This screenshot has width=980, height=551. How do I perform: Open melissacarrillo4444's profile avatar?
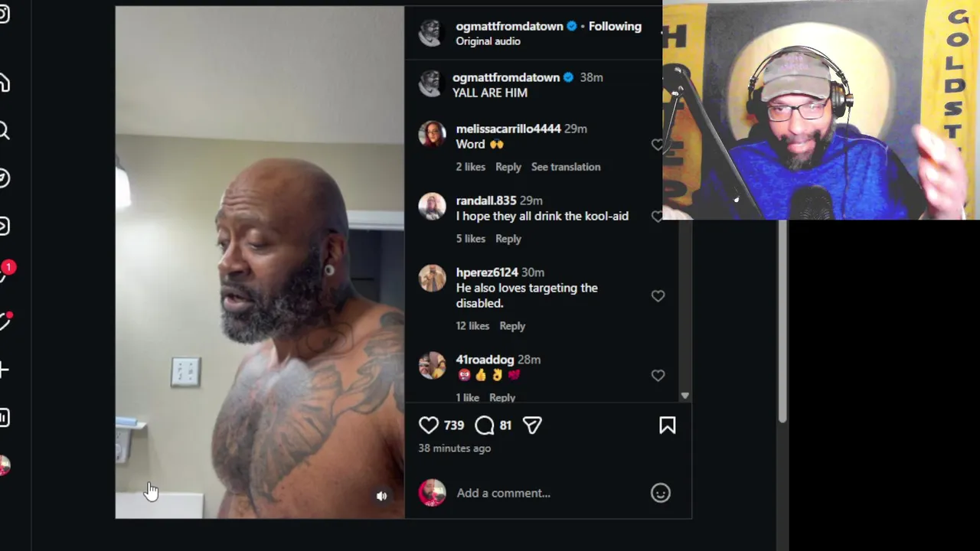(432, 134)
